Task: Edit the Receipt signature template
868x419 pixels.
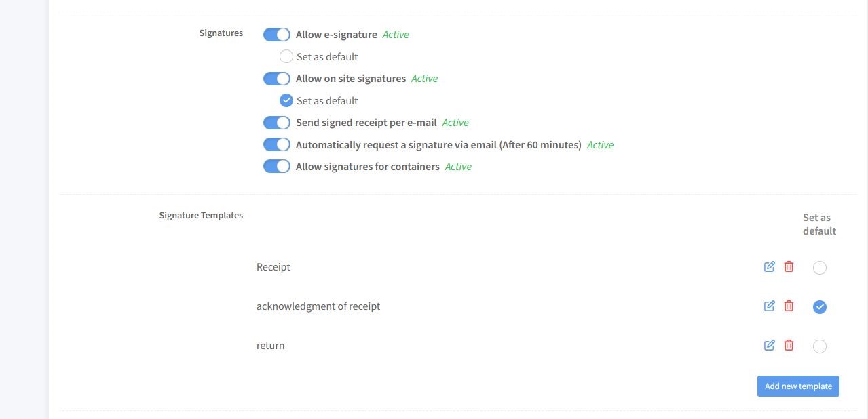Action: point(769,267)
